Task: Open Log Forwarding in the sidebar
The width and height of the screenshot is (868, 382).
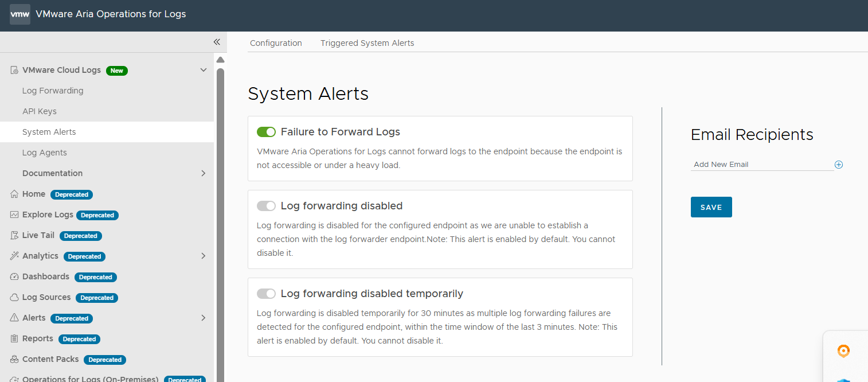Action: [53, 91]
